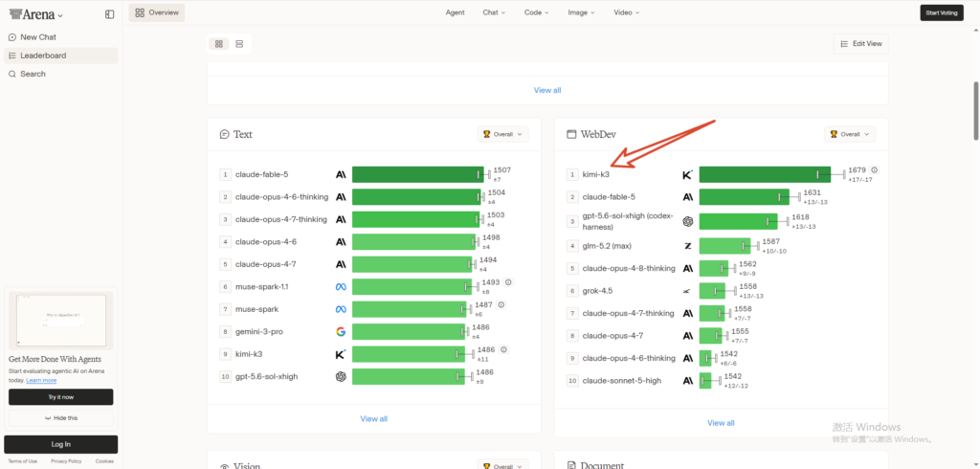
Task: Open Text panel Overall dropdown
Action: pos(503,134)
